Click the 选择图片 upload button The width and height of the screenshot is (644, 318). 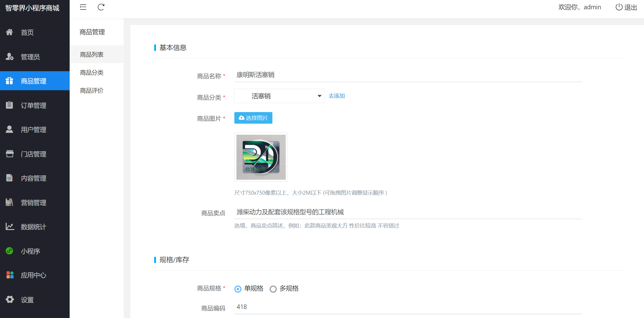[x=253, y=118]
